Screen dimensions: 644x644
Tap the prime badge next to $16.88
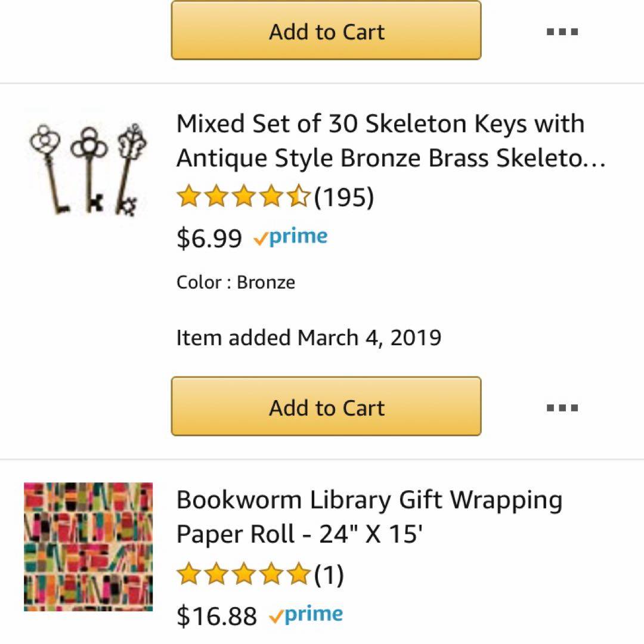306,615
